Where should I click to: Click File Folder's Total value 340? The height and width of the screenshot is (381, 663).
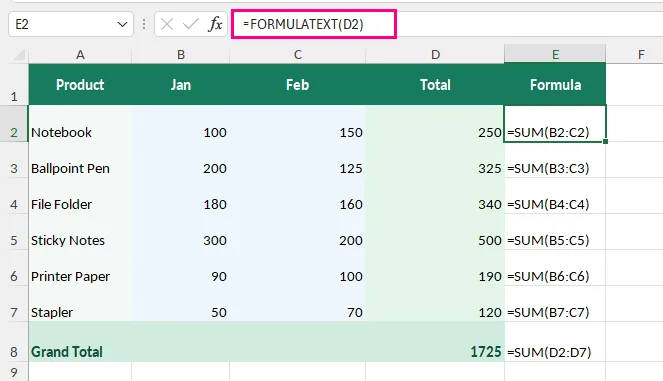(435, 196)
